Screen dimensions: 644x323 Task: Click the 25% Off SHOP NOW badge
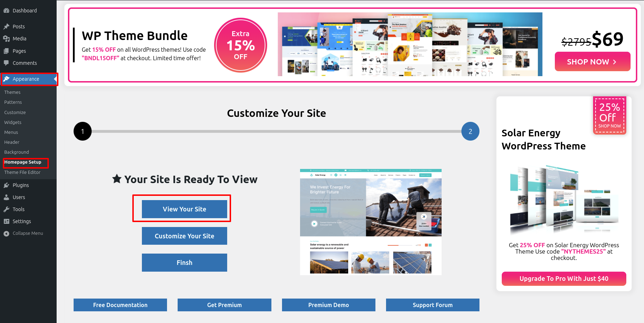(x=610, y=115)
